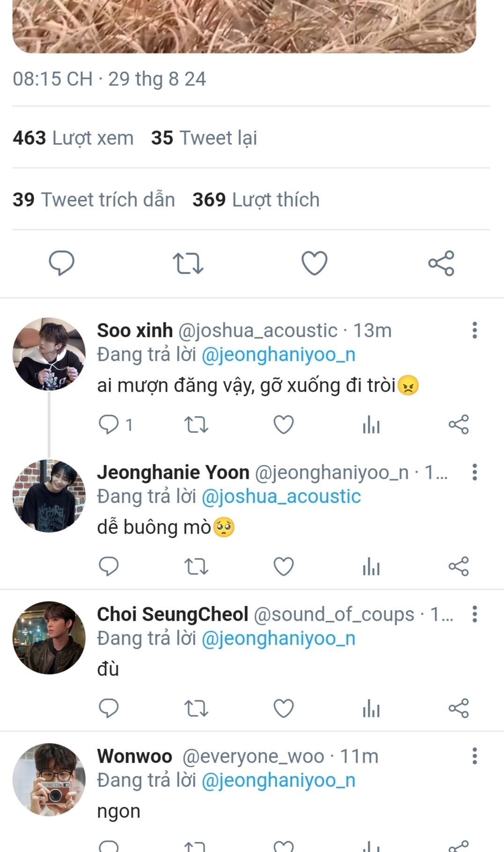
Task: Share Jeonghanie Yoon's reply
Action: [x=459, y=567]
